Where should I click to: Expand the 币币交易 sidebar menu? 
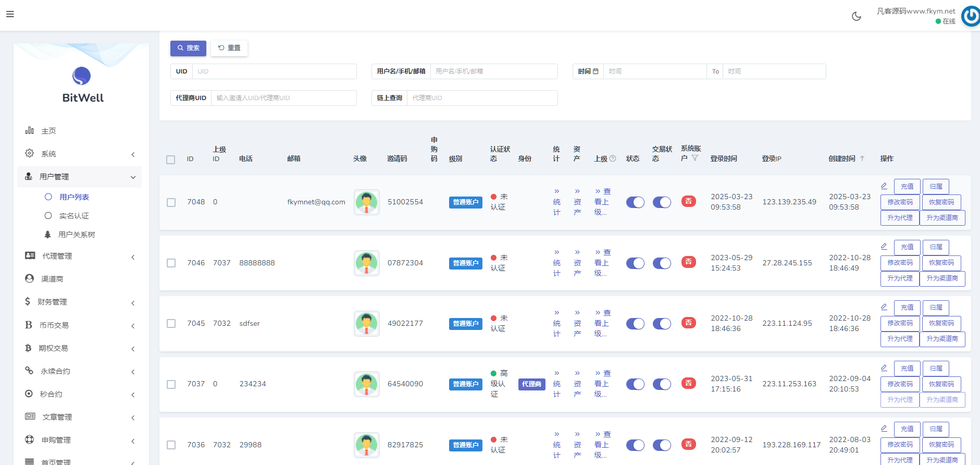79,325
